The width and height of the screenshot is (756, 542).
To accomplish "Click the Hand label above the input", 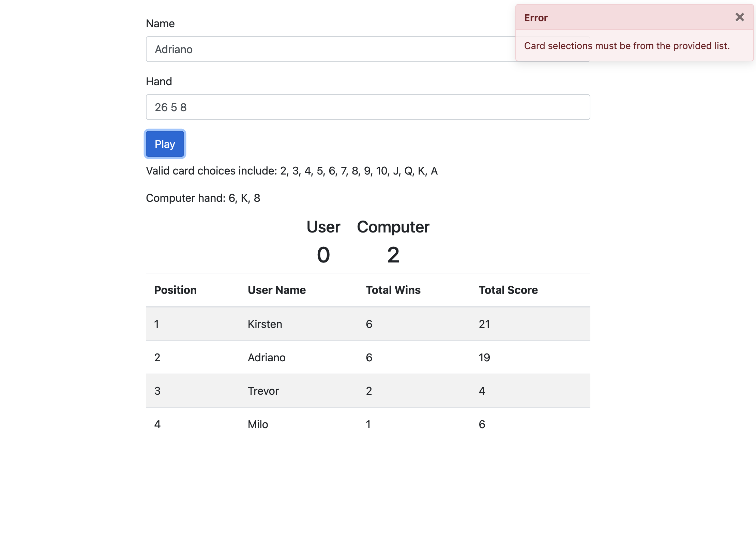I will point(159,81).
